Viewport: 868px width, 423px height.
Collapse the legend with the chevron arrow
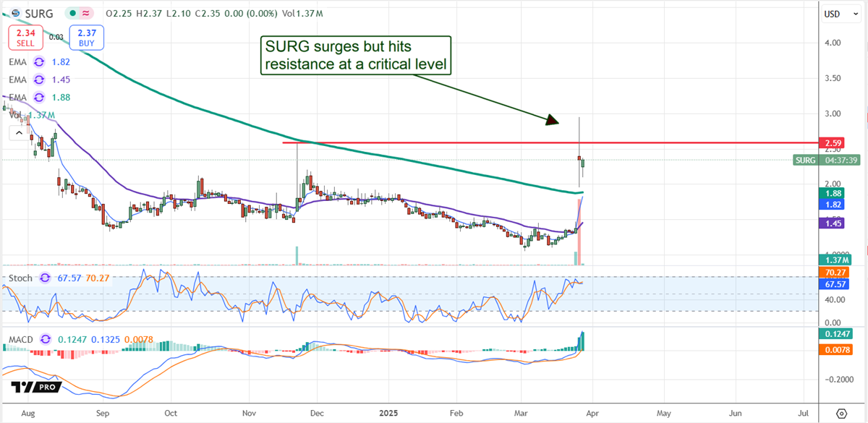click(19, 132)
